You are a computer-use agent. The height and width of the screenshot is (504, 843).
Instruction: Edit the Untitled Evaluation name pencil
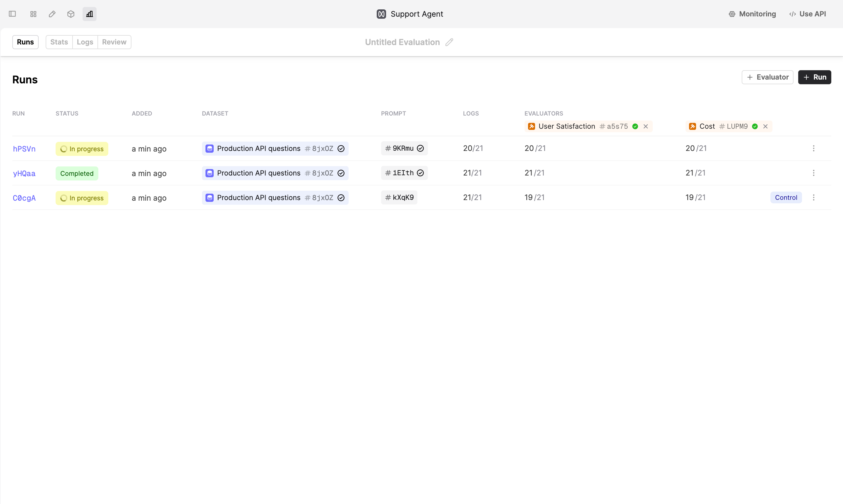[x=449, y=42]
